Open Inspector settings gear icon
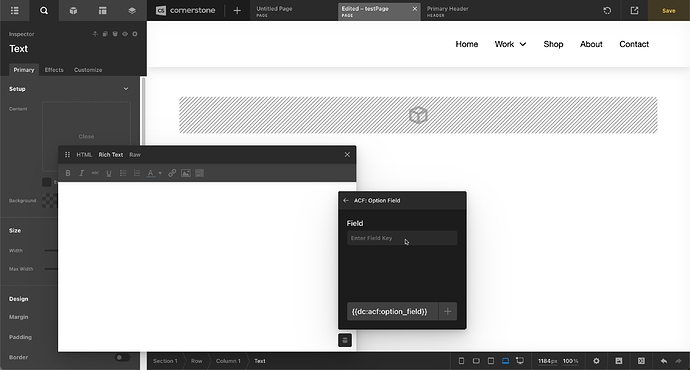Screen dimensions: 690x370 pos(135,34)
